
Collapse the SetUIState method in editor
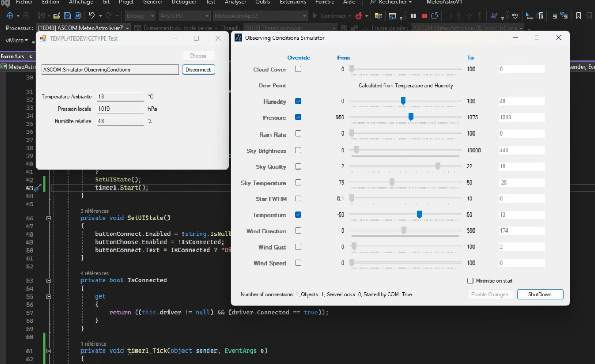point(49,218)
